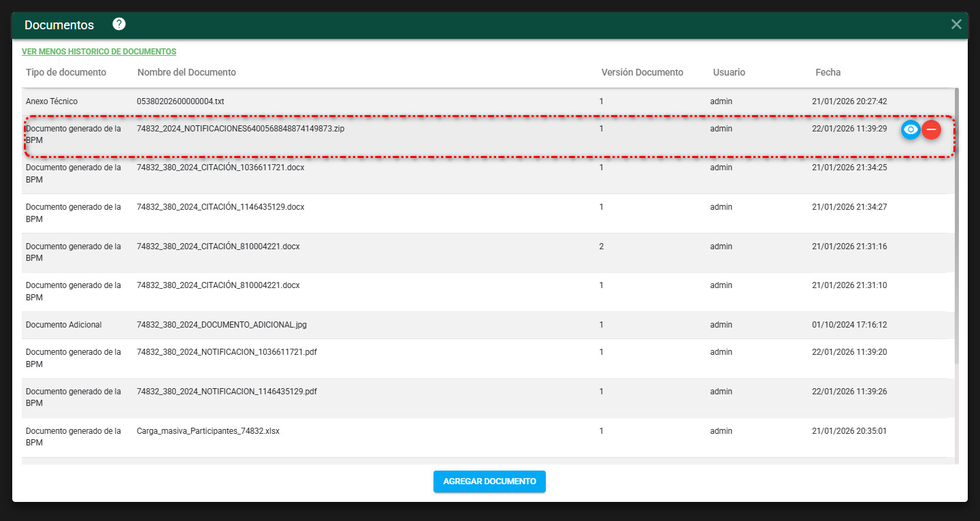Click the help question mark icon
This screenshot has height=521, width=980.
(119, 25)
